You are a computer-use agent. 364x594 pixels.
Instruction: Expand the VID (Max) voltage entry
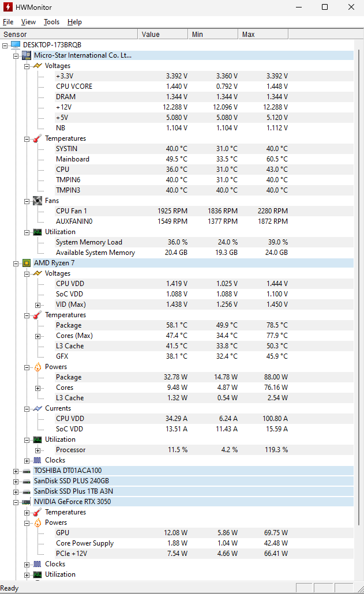tap(38, 305)
